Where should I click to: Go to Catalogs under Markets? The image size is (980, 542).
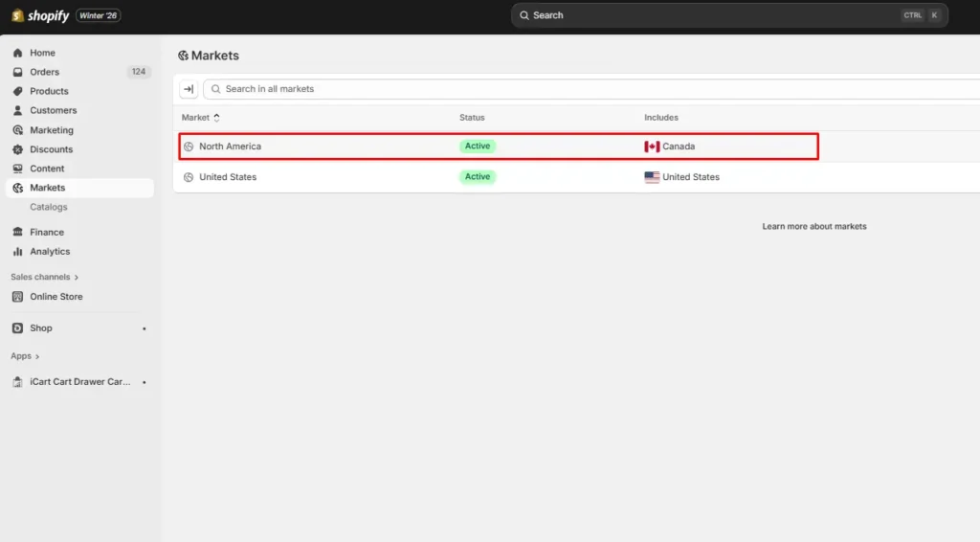pos(49,207)
